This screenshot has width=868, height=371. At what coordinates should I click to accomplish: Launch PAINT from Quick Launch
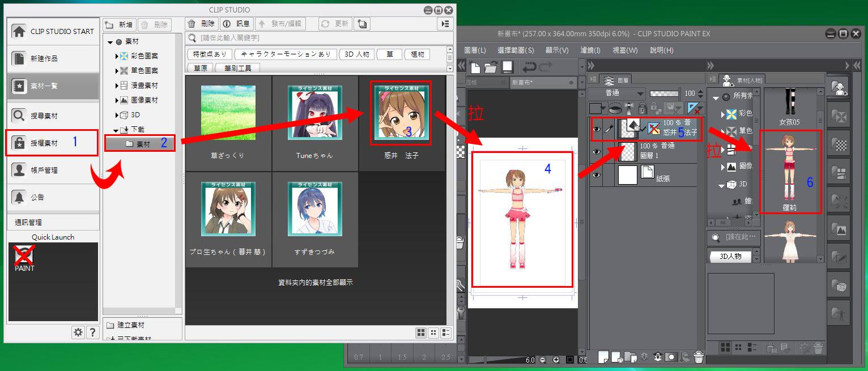pos(24,259)
